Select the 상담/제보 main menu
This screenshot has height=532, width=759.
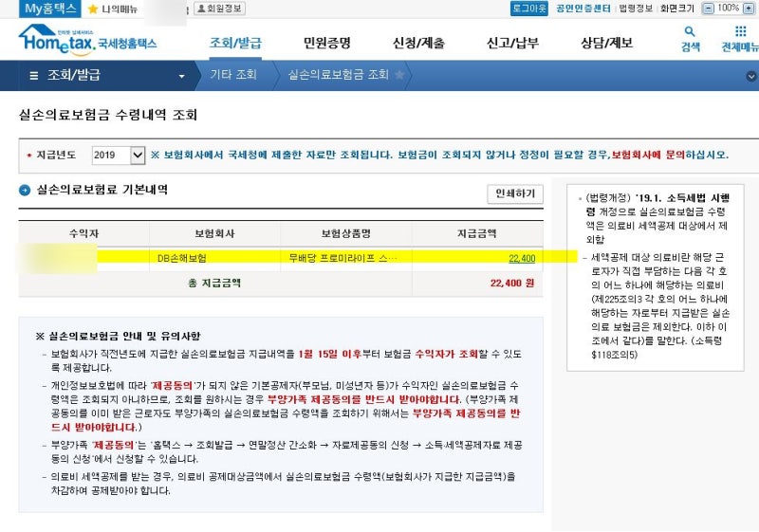(x=606, y=43)
